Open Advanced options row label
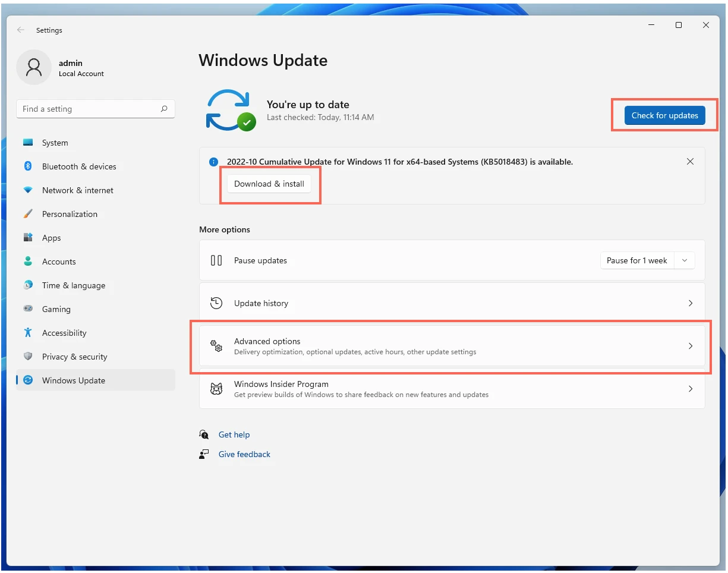This screenshot has width=728, height=573. pos(267,341)
